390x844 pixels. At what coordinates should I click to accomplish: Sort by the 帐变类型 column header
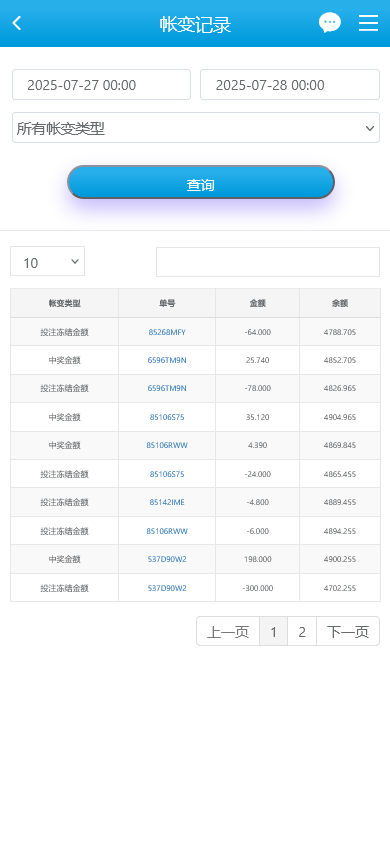pos(65,303)
